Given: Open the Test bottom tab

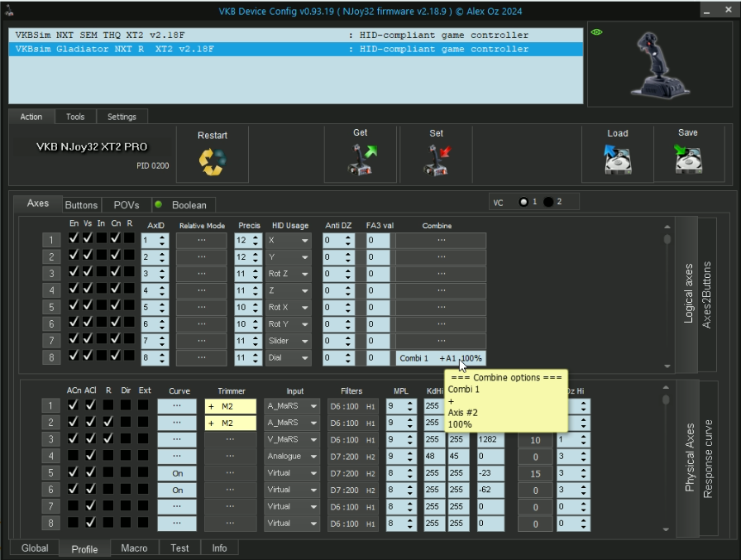Looking at the screenshot, I should click(179, 548).
